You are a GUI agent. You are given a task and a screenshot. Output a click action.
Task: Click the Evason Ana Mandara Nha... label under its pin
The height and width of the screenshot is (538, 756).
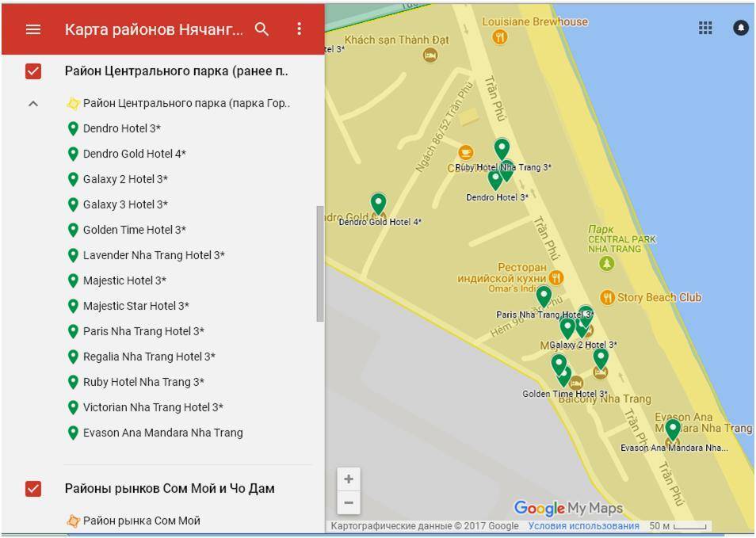point(674,448)
